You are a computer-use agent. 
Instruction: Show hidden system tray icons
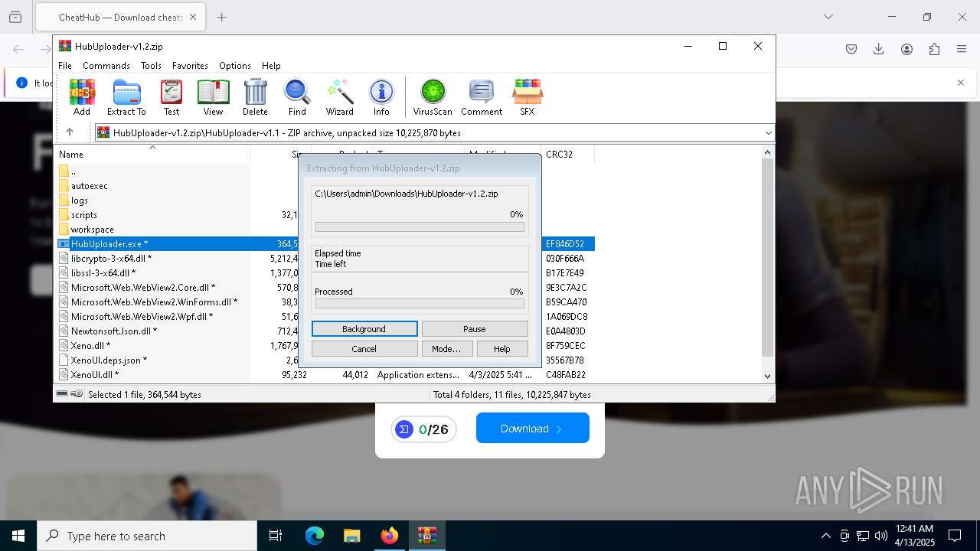click(825, 536)
